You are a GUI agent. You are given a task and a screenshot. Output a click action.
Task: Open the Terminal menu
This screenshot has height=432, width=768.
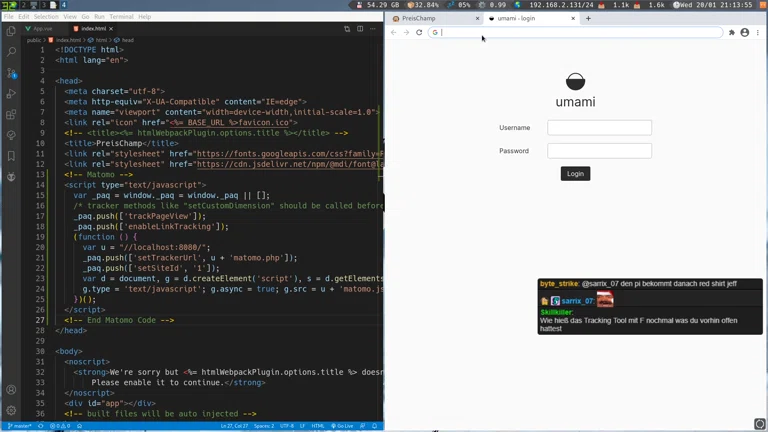[x=121, y=17]
